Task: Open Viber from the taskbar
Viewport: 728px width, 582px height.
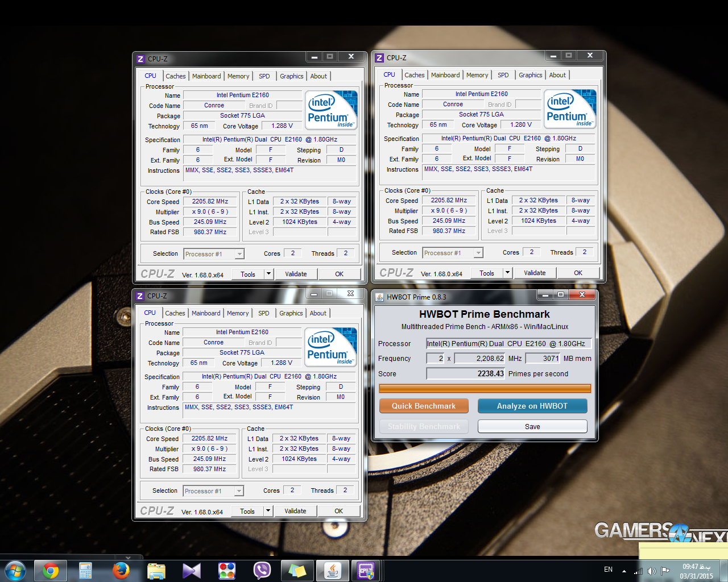Action: tap(262, 570)
